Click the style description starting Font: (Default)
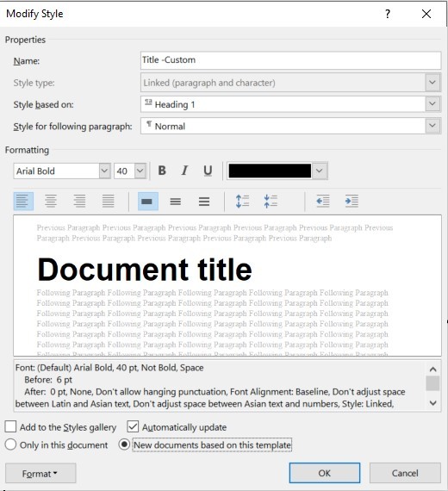Viewport: 448px width, 491px height. point(220,385)
